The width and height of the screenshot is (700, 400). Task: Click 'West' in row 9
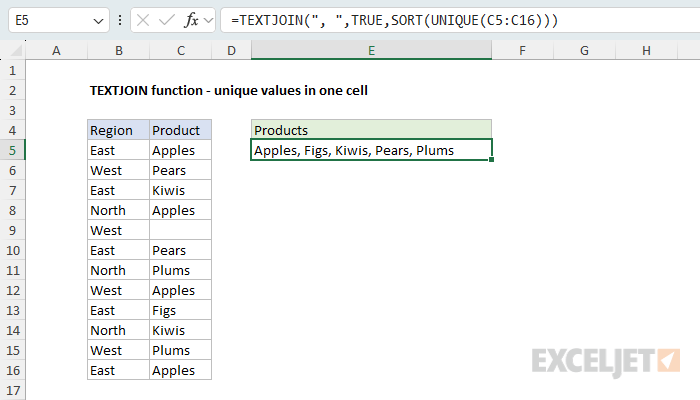pyautogui.click(x=118, y=230)
